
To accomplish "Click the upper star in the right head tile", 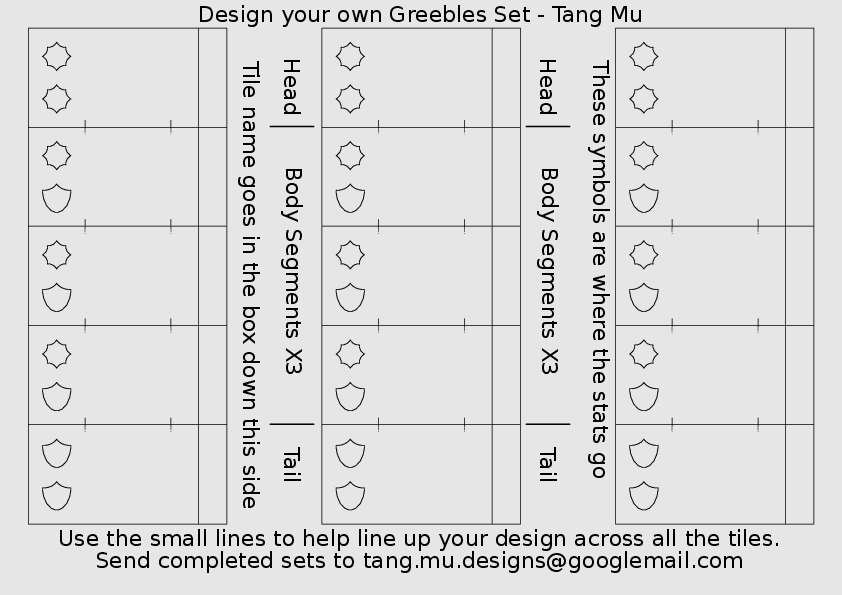I will pos(644,56).
